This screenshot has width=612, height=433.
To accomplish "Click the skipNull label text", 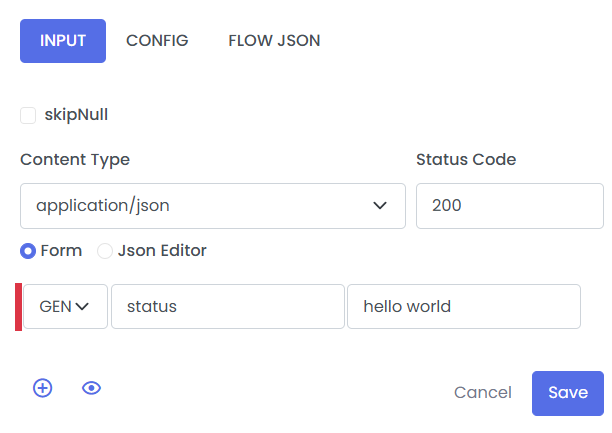I will [76, 115].
